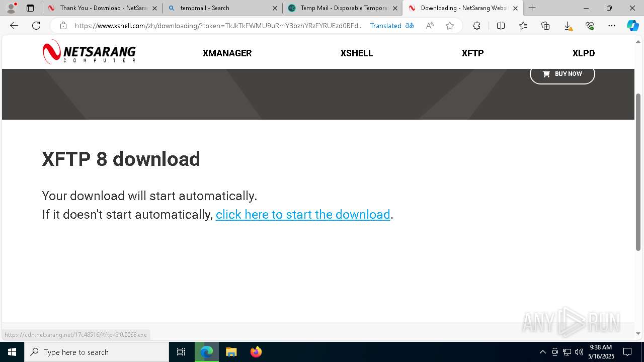
Task: Click the address bar URL
Action: point(218,26)
